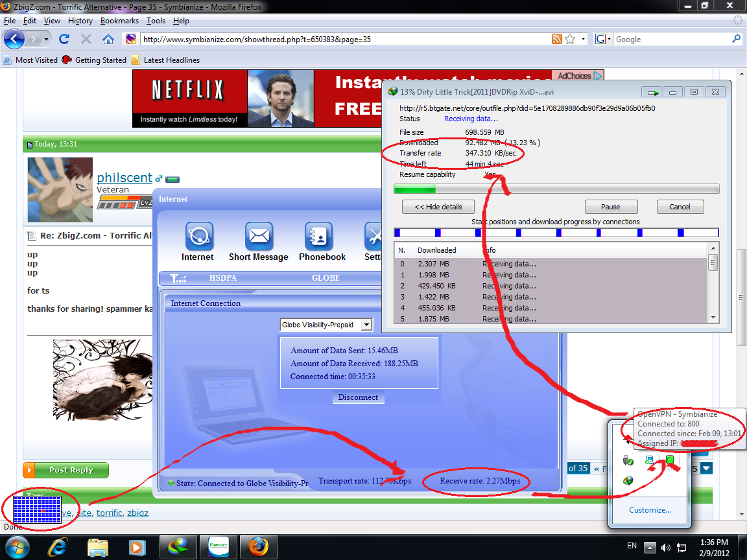Click Customize in tray overflow popup
The image size is (747, 560).
coord(650,510)
